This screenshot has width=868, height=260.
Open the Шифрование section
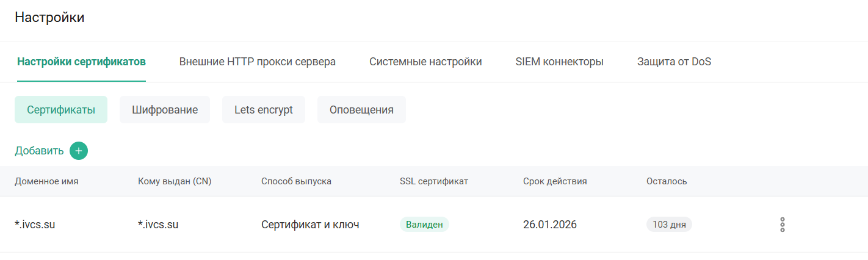click(165, 110)
